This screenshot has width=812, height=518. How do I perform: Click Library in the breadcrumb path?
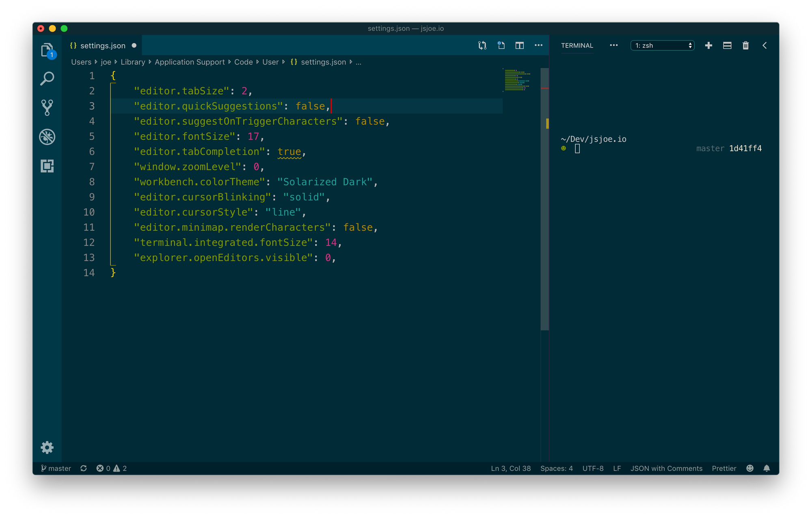[133, 62]
